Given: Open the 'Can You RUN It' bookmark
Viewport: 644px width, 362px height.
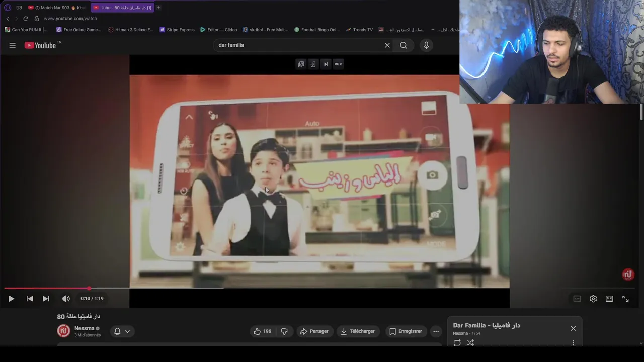Looking at the screenshot, I should (26, 30).
